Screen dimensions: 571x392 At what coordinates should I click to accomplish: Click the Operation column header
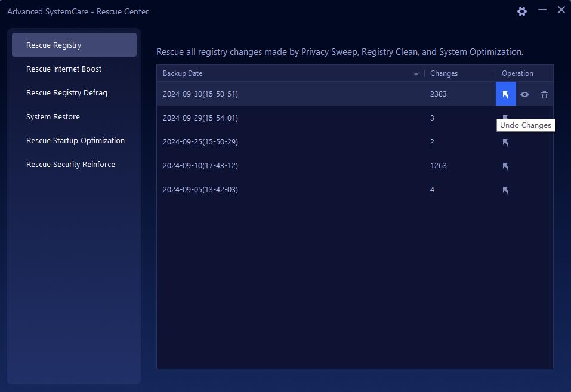pos(524,73)
